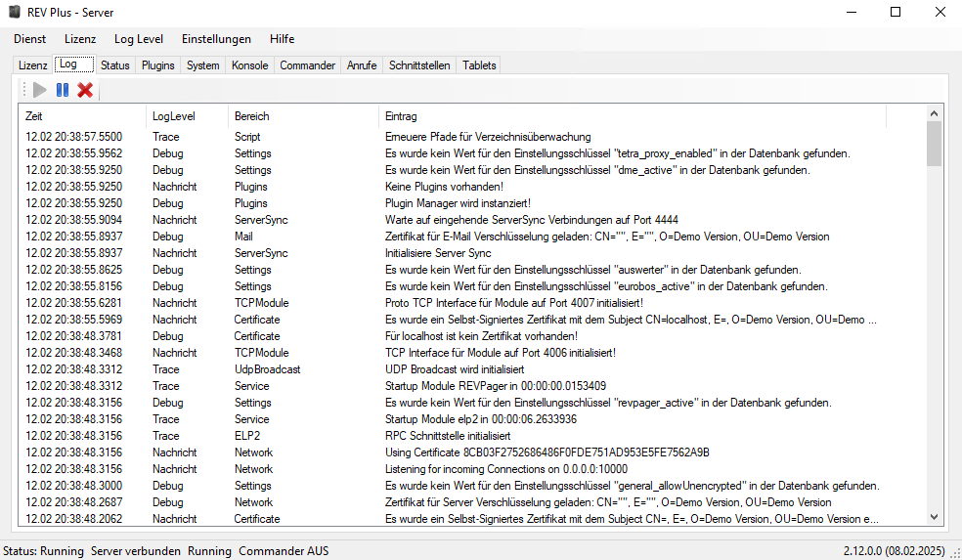The height and width of the screenshot is (560, 962).
Task: Select the Schnittstellen tab
Action: click(x=419, y=65)
